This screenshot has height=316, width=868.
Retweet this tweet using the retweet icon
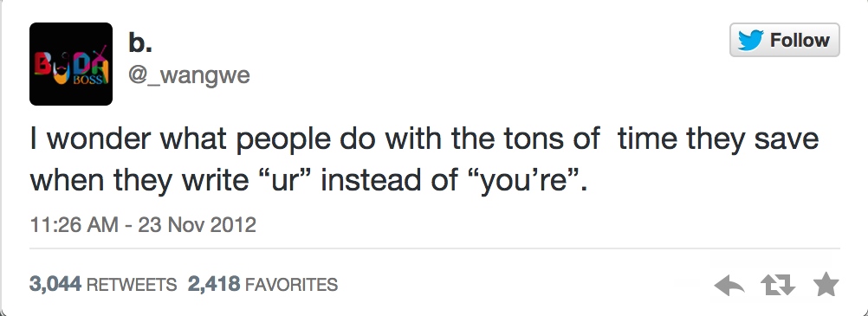pyautogui.click(x=778, y=286)
